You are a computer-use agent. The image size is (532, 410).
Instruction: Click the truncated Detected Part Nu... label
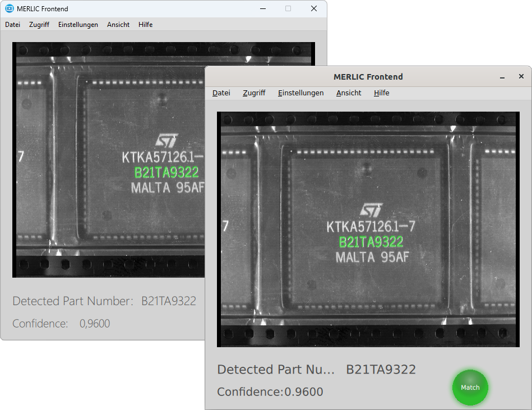tap(275, 370)
